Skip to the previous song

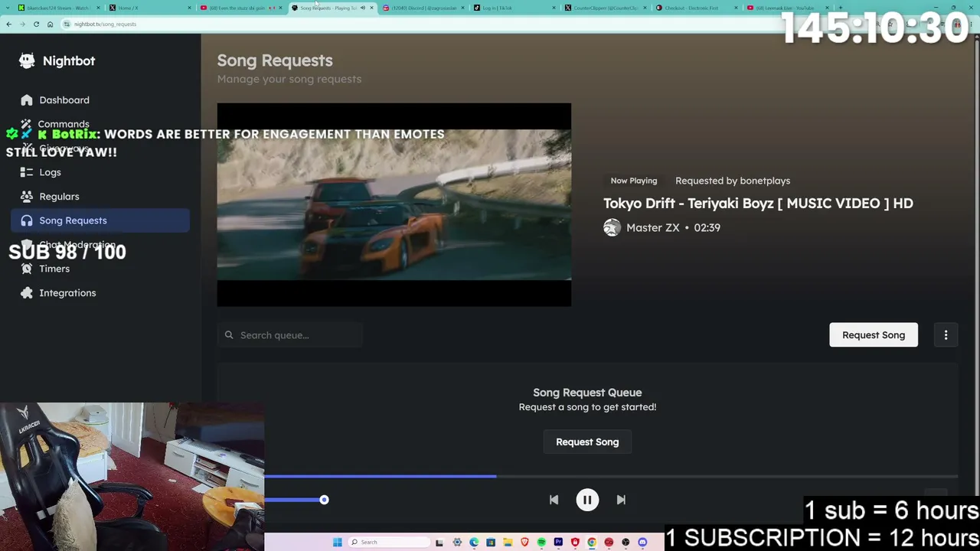tap(554, 500)
